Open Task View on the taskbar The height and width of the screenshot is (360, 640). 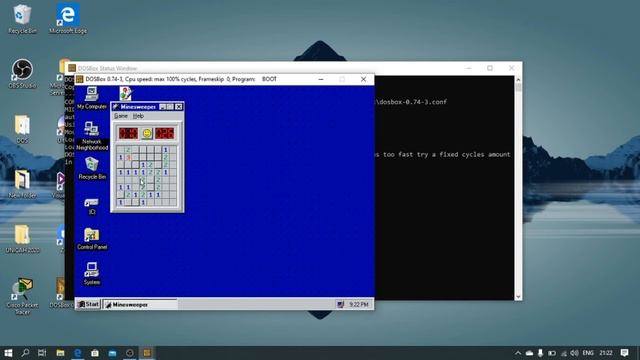pos(42,353)
